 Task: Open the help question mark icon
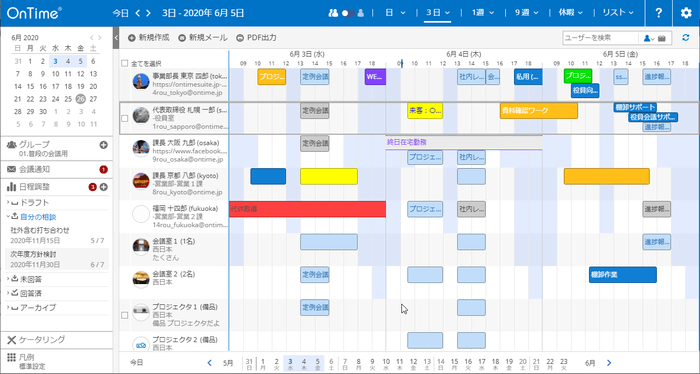pyautogui.click(x=658, y=13)
